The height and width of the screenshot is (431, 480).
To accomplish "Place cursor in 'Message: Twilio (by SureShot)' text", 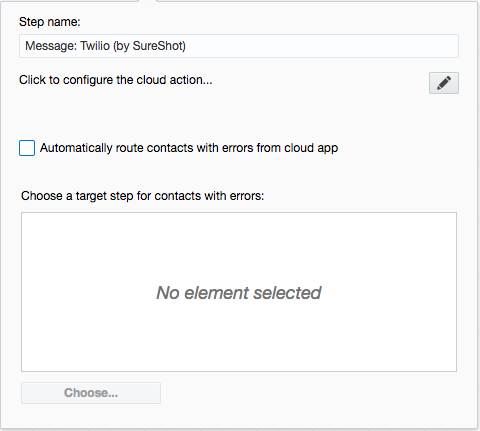I will click(105, 46).
